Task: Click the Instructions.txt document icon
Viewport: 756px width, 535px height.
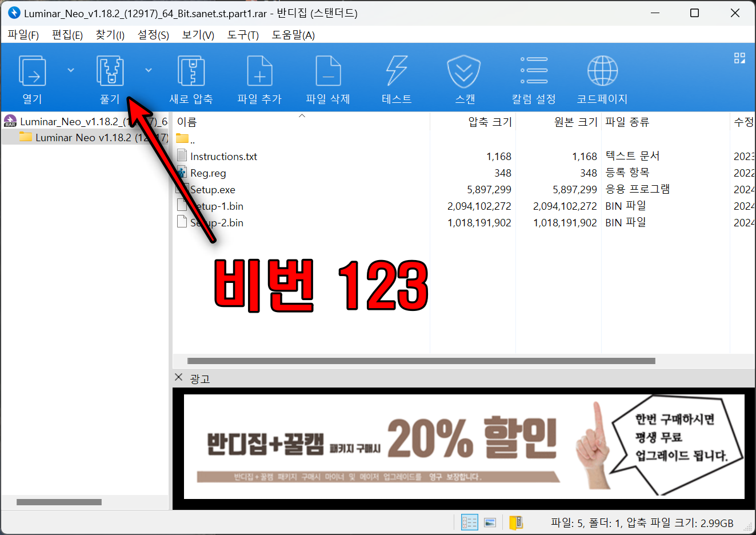Action: point(182,155)
